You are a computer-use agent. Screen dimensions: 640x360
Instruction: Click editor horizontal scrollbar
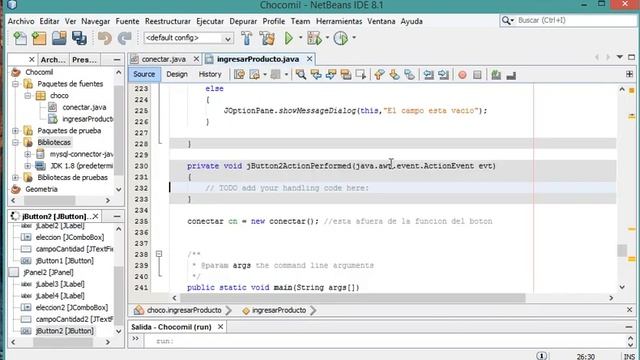point(352,298)
